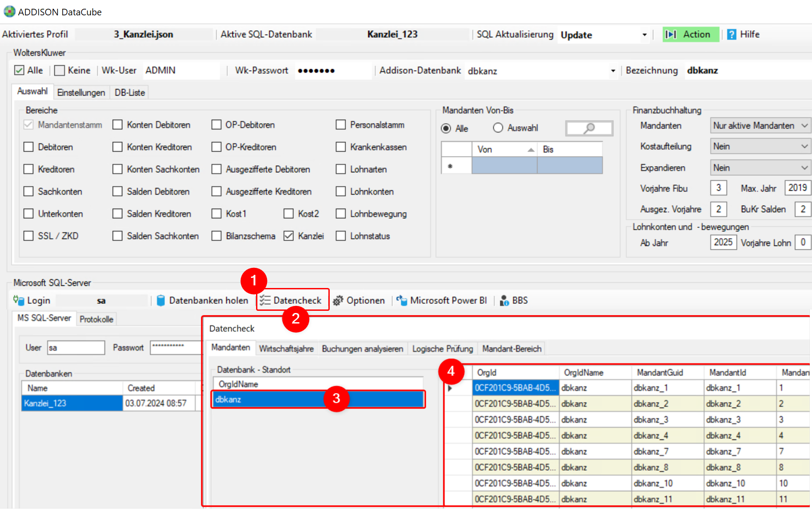Click the magnifier search in Mandanten Von-Bis
This screenshot has width=812, height=512.
589,128
